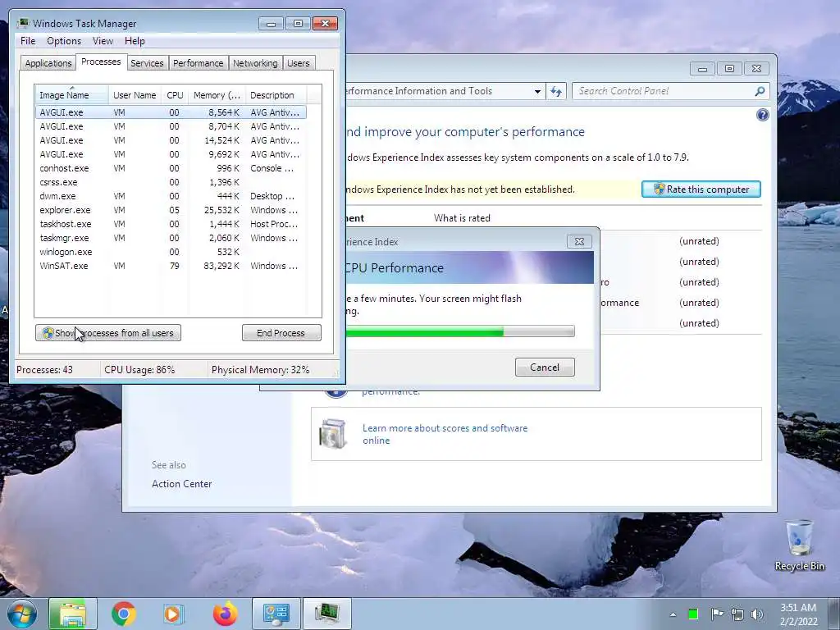Select the conhost.exe process row

171,168
